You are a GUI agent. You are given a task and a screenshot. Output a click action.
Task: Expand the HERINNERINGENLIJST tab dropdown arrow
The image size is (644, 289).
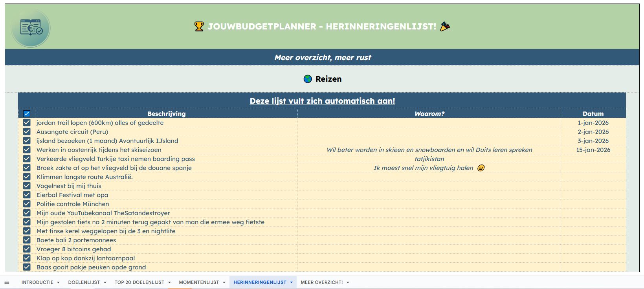291,282
